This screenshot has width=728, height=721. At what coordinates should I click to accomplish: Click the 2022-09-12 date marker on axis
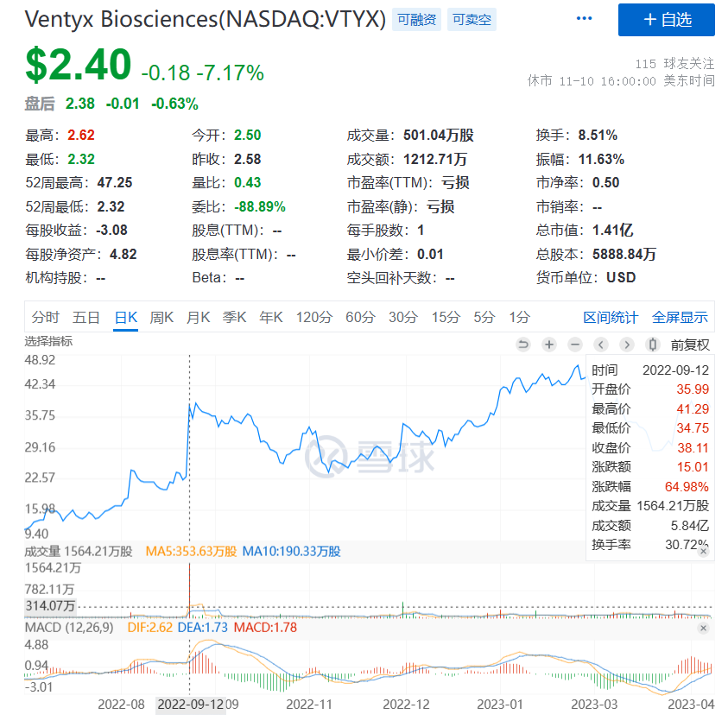(190, 705)
